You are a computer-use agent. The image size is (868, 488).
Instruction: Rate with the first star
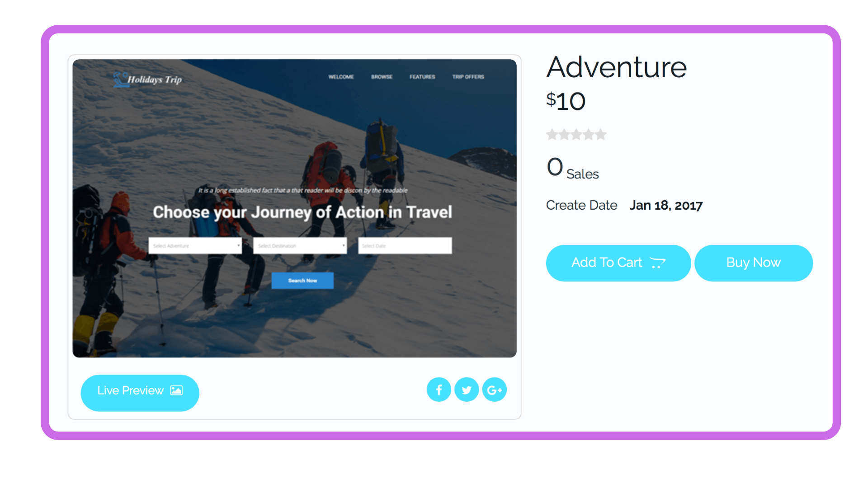pos(552,135)
